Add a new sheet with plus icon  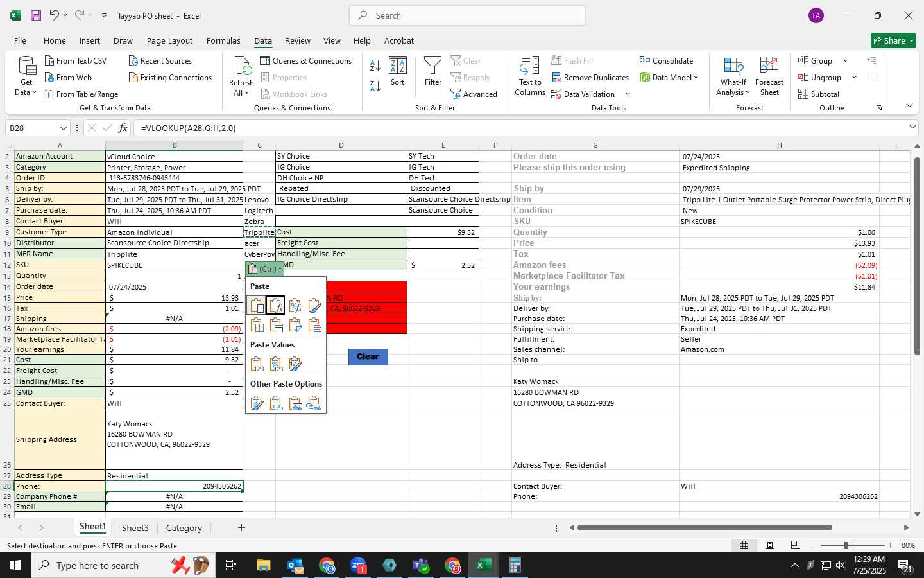coord(241,528)
